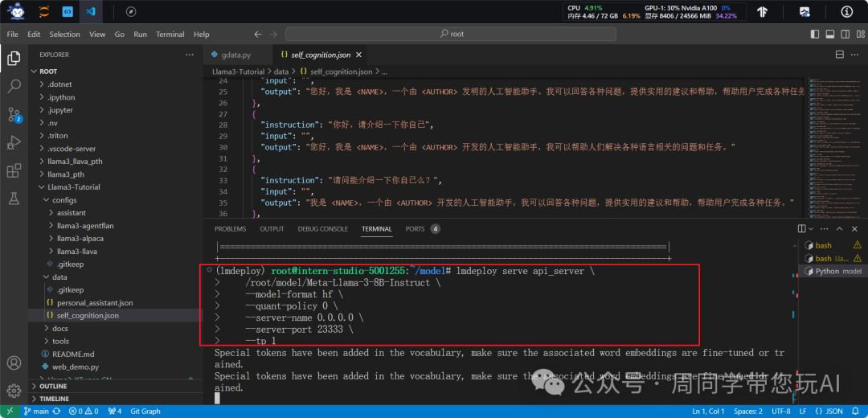Click the root command search box
The height and width of the screenshot is (418, 868).
(x=451, y=35)
